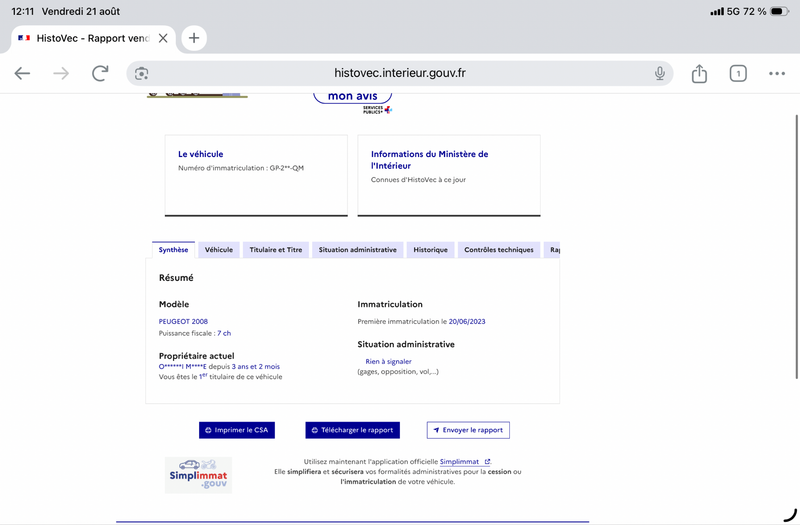Open the browser three-dots menu

tap(777, 73)
